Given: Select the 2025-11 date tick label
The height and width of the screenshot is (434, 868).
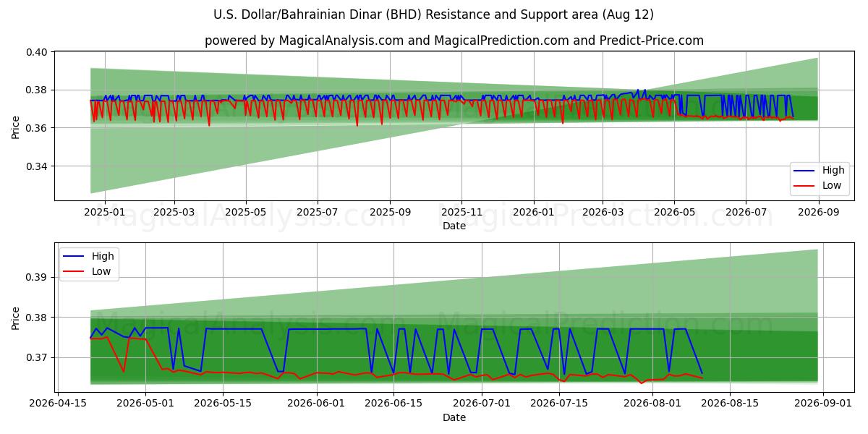Looking at the screenshot, I should click(x=461, y=212).
